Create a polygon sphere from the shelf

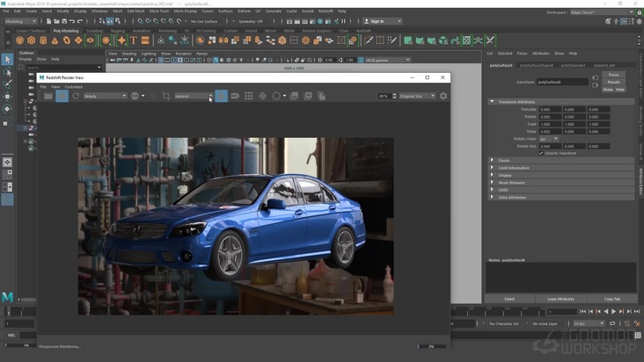coord(19,40)
